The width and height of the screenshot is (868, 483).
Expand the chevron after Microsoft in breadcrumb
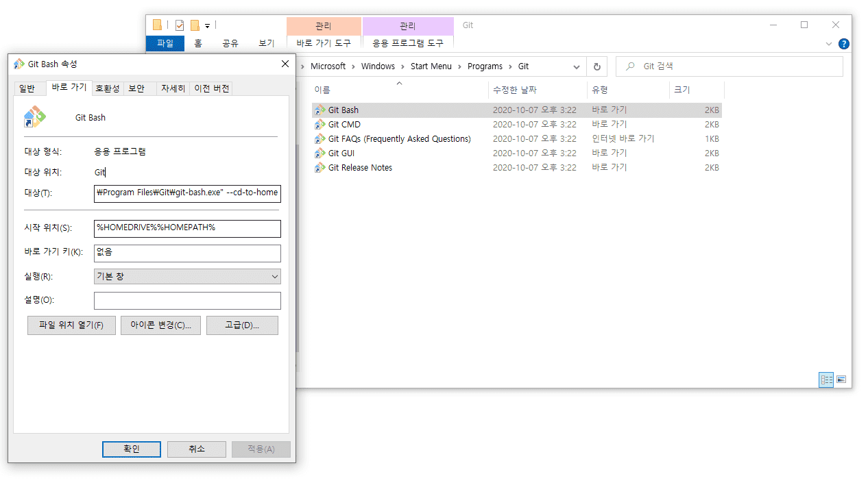pyautogui.click(x=353, y=66)
